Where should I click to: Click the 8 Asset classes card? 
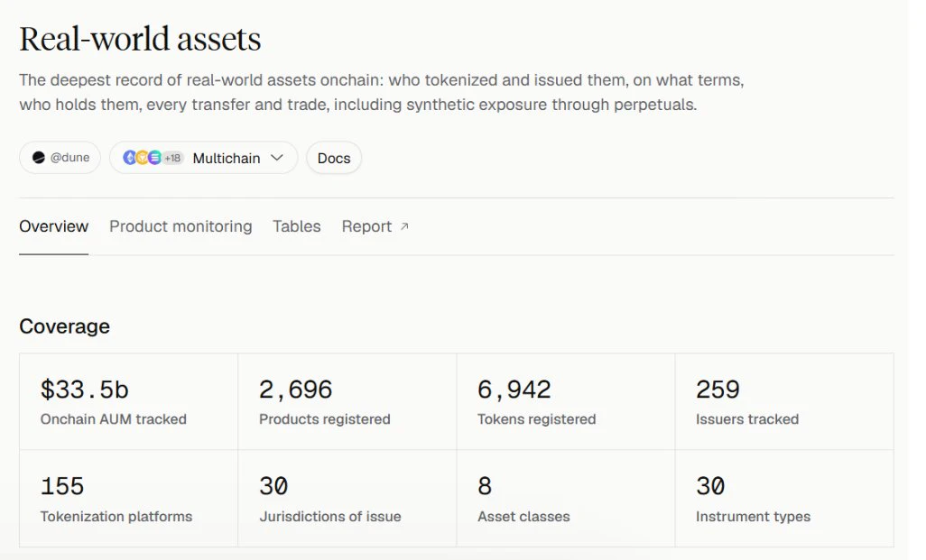(x=566, y=499)
